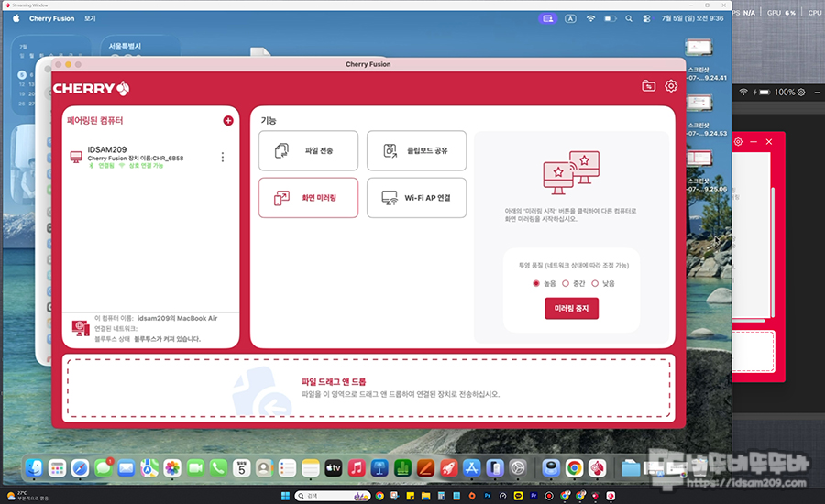
Task: Select the 화면 미러링 function
Action: point(308,198)
